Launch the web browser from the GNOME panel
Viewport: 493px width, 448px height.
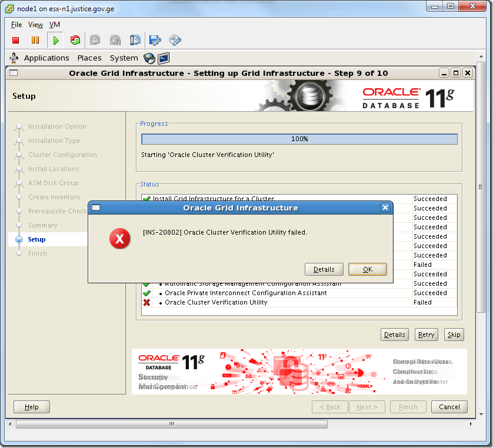click(x=149, y=58)
